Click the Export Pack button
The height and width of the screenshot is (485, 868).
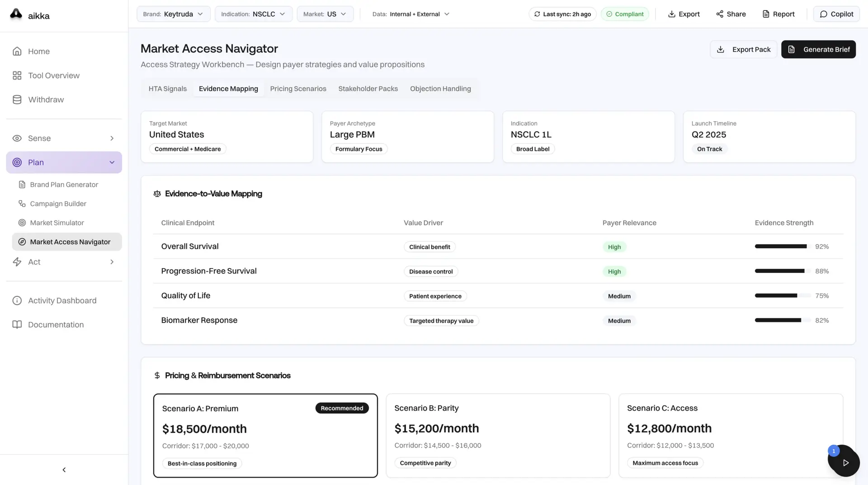[x=743, y=49]
